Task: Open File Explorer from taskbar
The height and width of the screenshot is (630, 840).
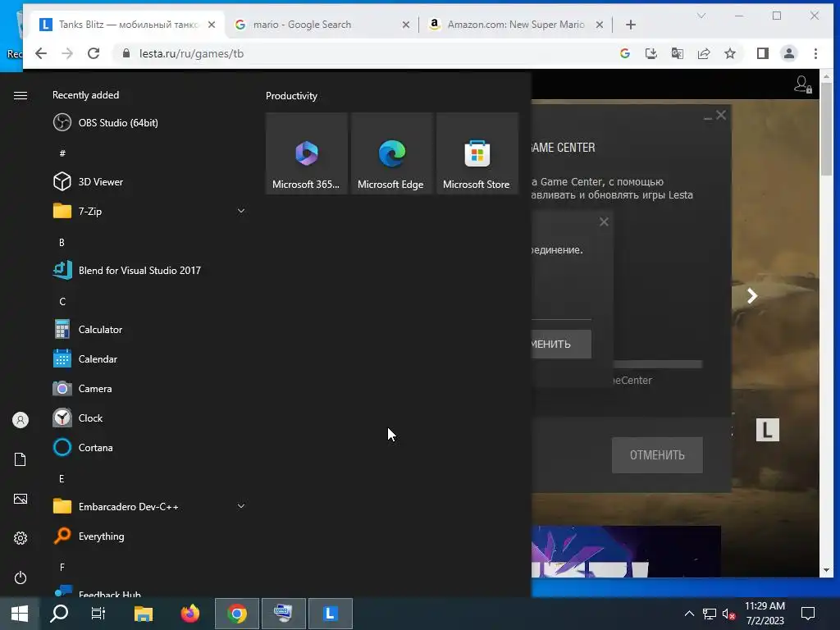Action: click(x=143, y=614)
